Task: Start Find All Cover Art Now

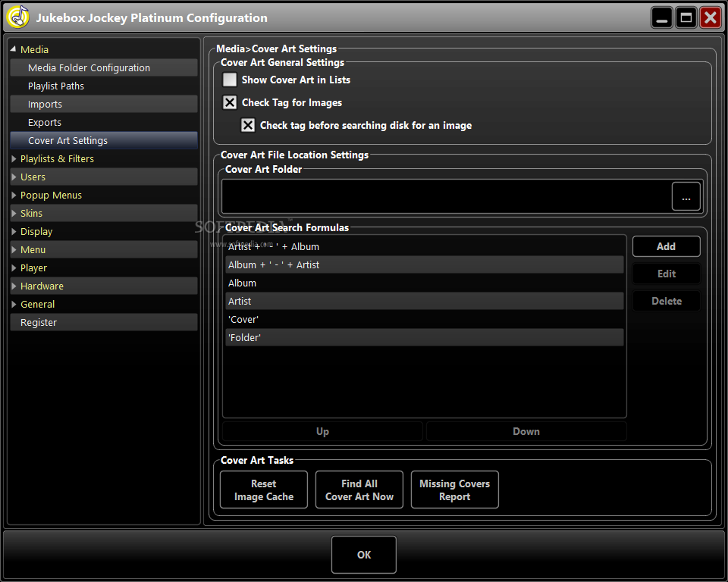Action: pos(359,490)
